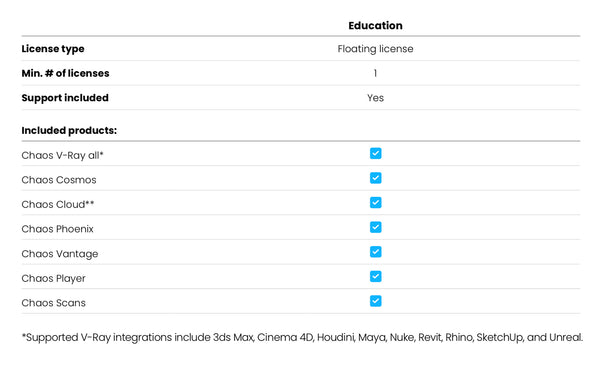Toggle the Chaos Cosmos checkbox
The height and width of the screenshot is (378, 600).
coord(375,178)
